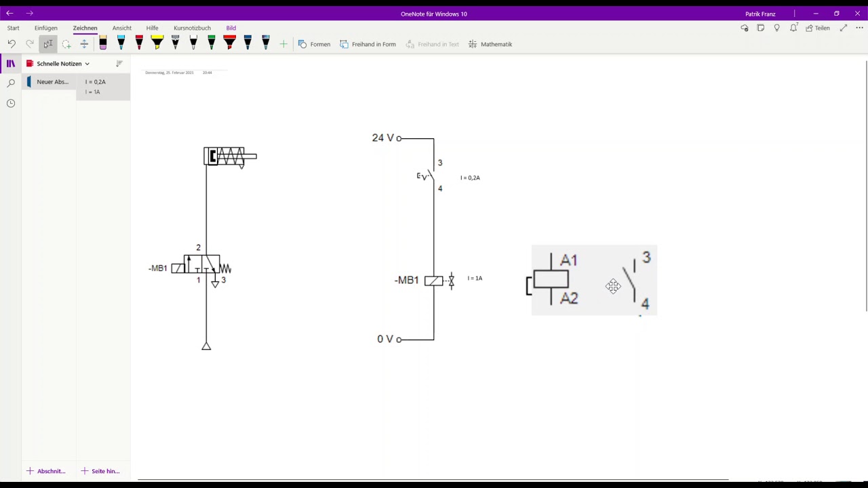Pick the light blue pen
Screen dimensions: 868x488
click(x=121, y=43)
